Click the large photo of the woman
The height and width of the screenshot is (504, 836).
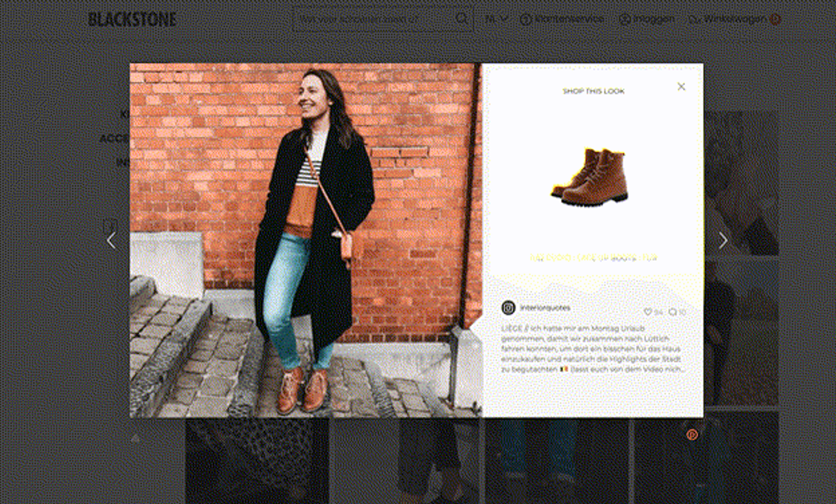(306, 240)
